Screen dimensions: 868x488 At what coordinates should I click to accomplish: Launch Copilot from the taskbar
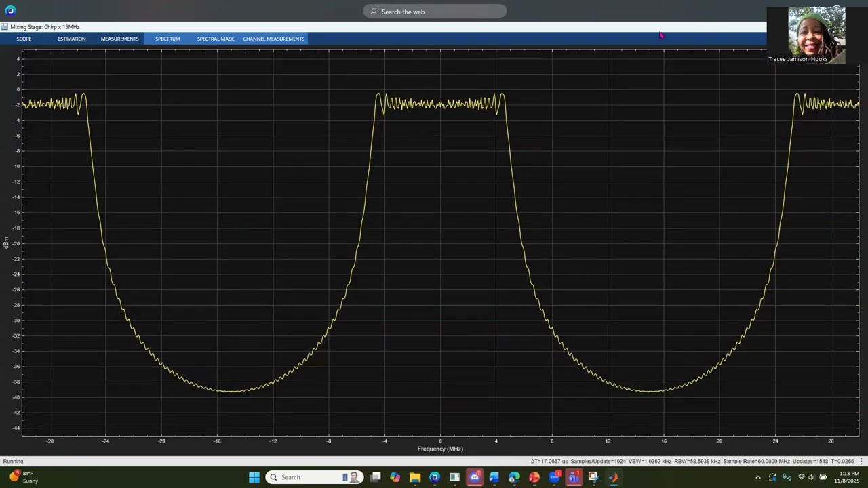point(395,477)
